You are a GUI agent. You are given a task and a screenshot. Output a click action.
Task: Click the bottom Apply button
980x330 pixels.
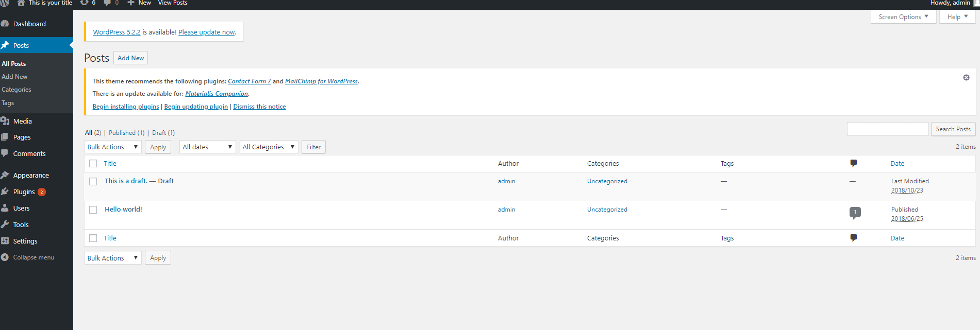point(158,258)
